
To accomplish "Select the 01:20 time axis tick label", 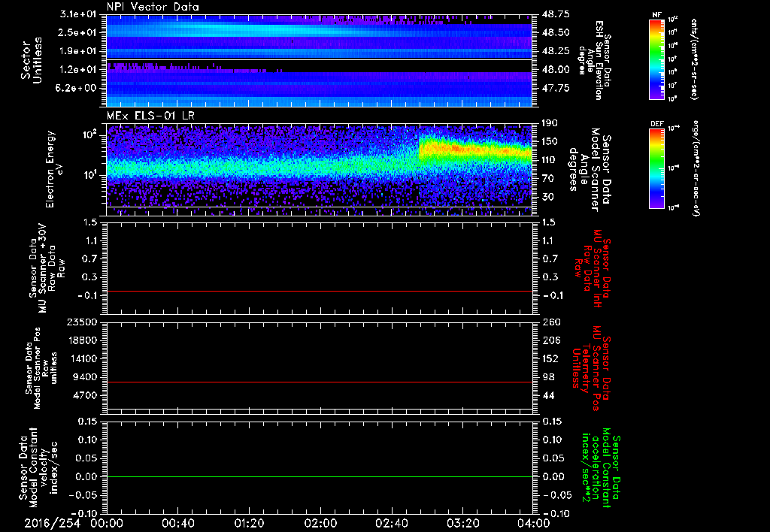I will click(249, 523).
